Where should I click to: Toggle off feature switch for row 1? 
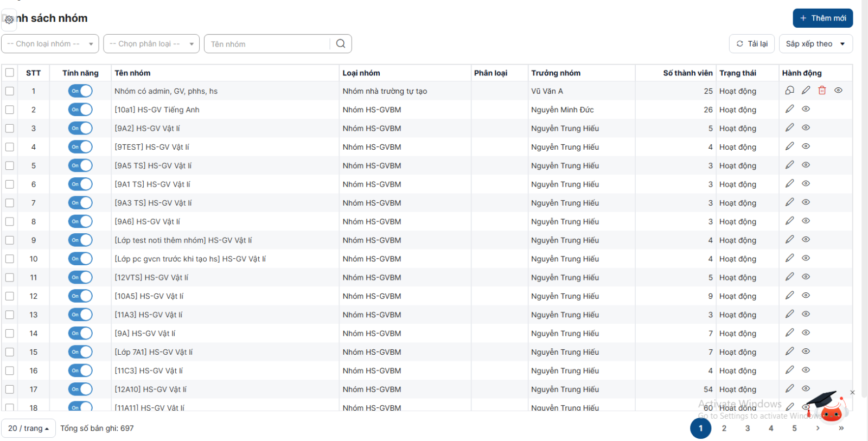(80, 91)
